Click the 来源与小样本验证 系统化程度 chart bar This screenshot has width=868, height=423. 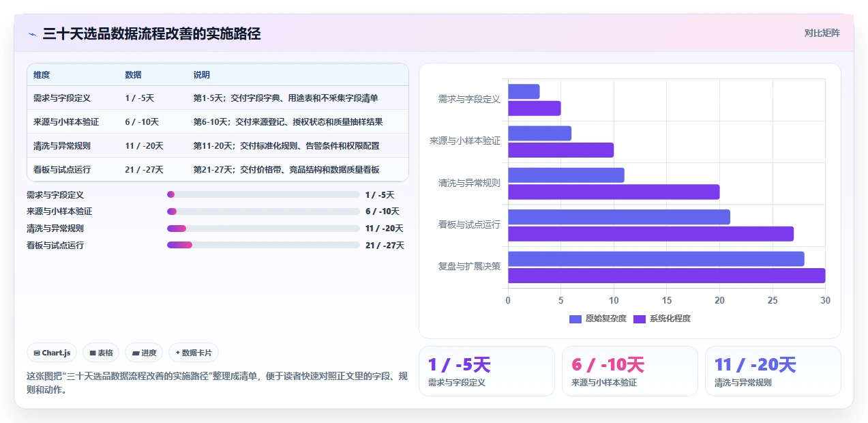pos(560,150)
